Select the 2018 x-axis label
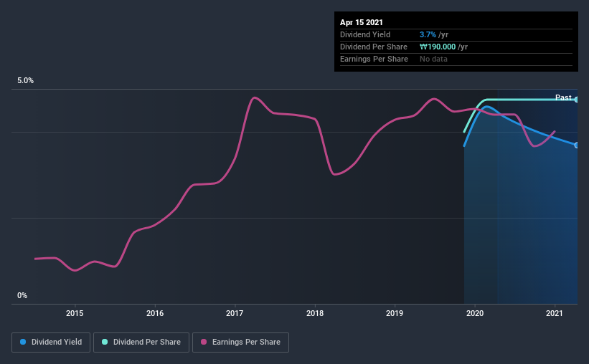The height and width of the screenshot is (364, 589). [315, 313]
